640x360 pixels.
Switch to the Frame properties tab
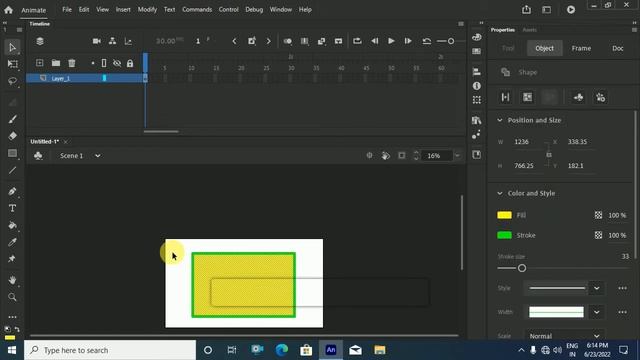click(581, 48)
